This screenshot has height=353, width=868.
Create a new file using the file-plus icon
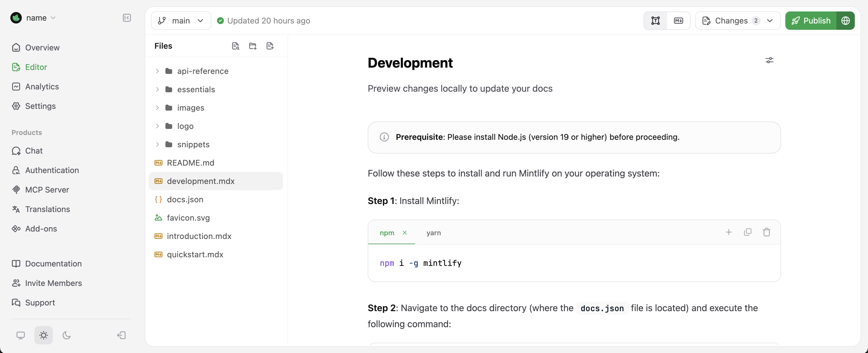pos(270,46)
